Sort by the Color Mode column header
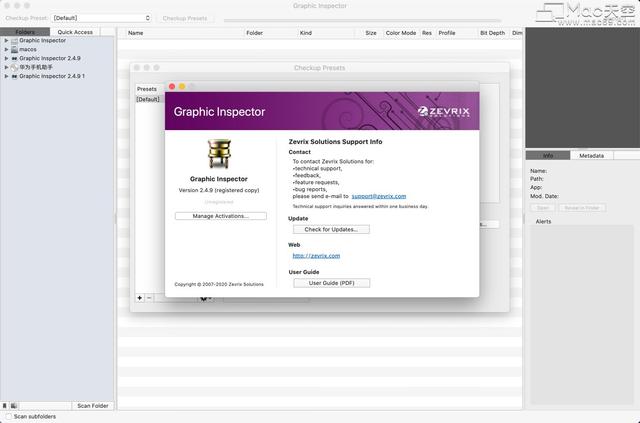Image resolution: width=640 pixels, height=423 pixels. [x=401, y=33]
